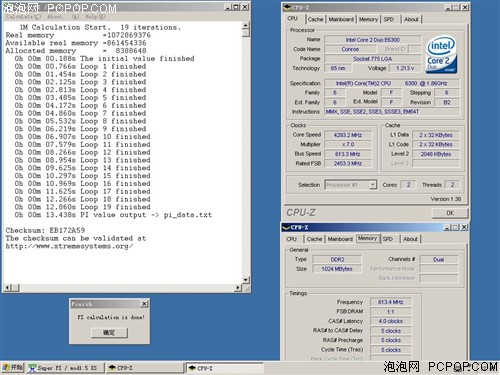500x375 pixels.
Task: Click the xtremesystems.org URL text
Action: pos(69,246)
